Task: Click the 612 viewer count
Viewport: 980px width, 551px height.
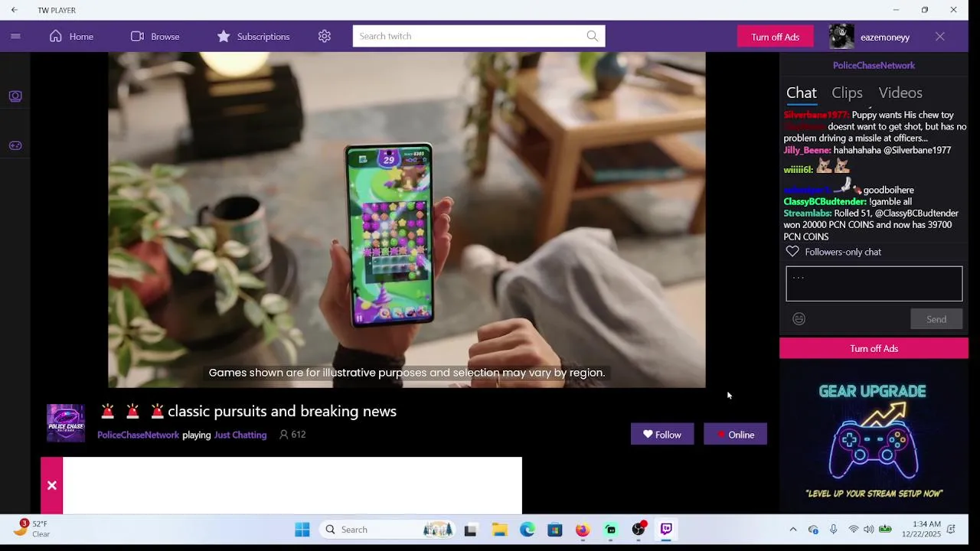Action: (x=292, y=435)
